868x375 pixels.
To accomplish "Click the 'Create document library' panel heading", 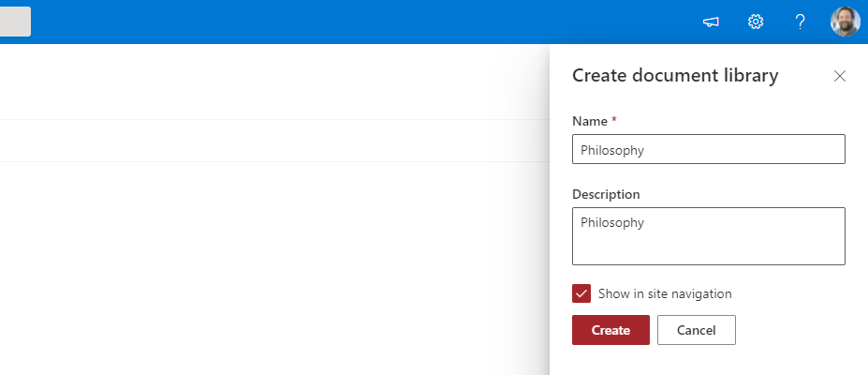I will coord(674,76).
